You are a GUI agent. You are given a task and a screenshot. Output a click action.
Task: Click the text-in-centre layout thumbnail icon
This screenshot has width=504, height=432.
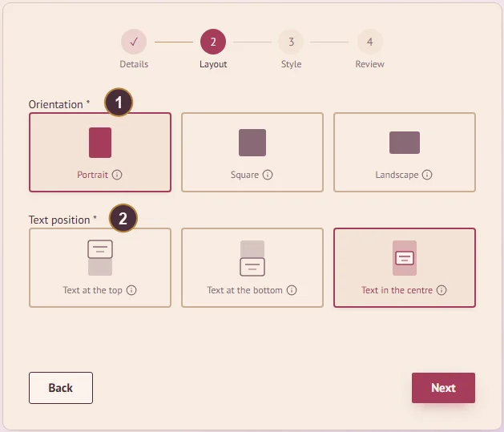point(405,258)
